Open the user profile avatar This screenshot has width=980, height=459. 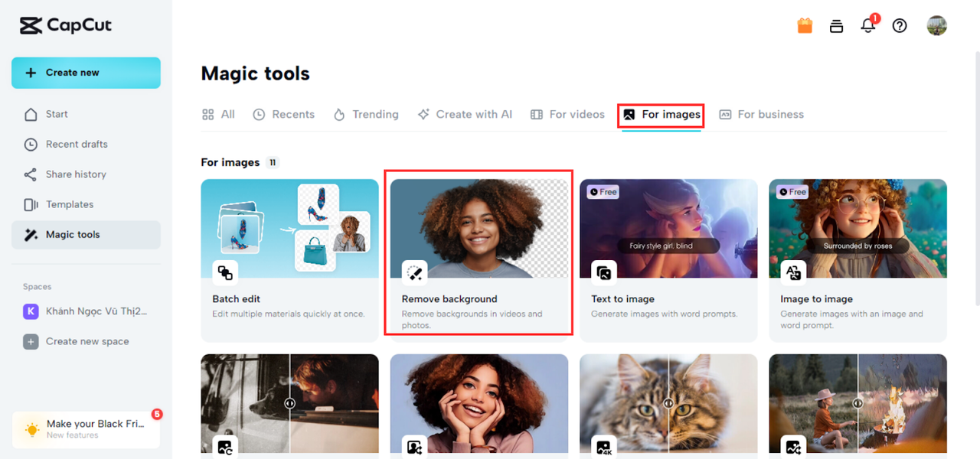pos(936,25)
